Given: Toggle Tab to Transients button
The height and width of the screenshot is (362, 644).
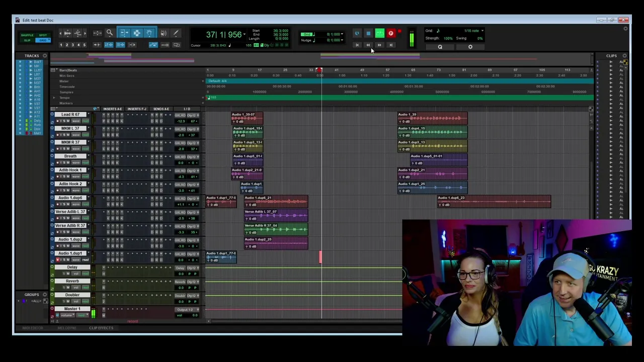Looking at the screenshot, I should pyautogui.click(x=97, y=45).
